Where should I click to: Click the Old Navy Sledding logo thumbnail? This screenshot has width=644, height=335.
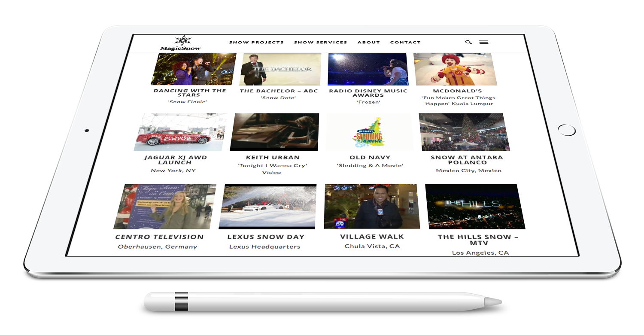(x=369, y=132)
